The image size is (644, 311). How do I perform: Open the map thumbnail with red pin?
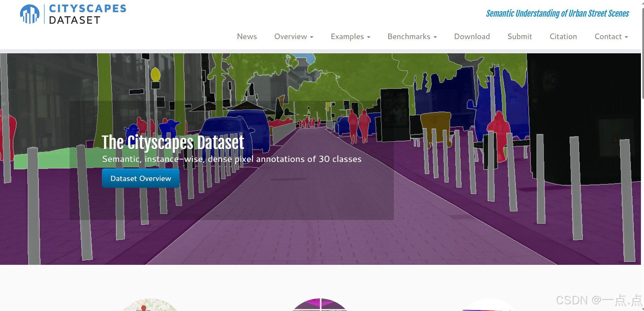tap(150, 305)
